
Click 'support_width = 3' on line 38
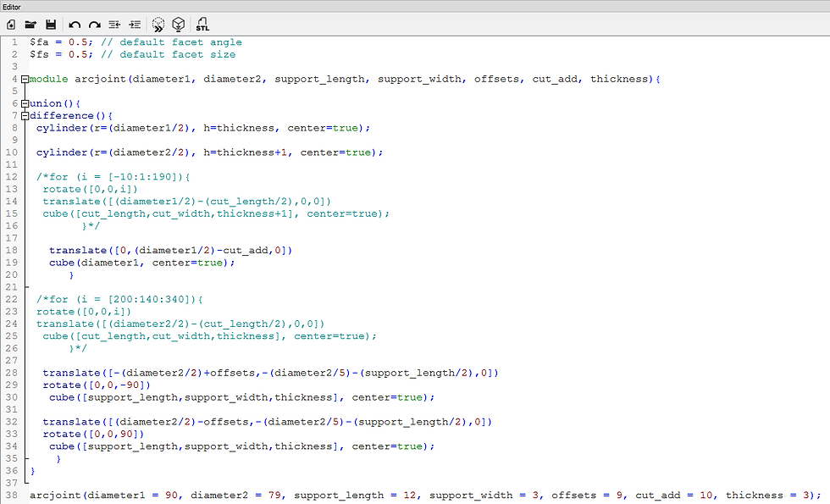click(484, 496)
